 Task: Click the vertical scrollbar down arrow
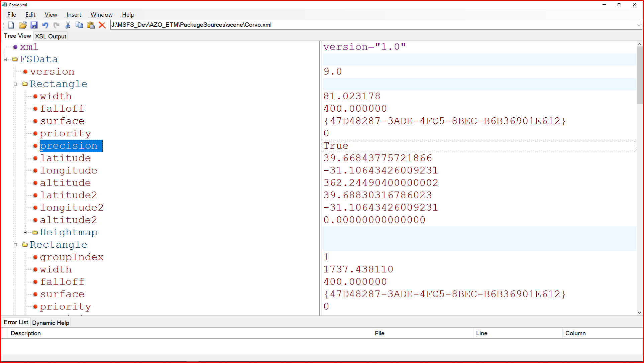pyautogui.click(x=639, y=313)
